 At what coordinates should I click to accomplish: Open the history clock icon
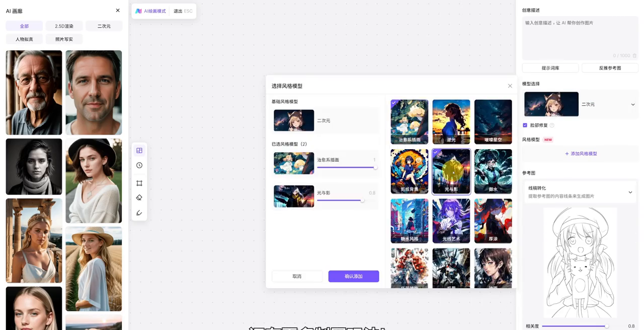139,165
